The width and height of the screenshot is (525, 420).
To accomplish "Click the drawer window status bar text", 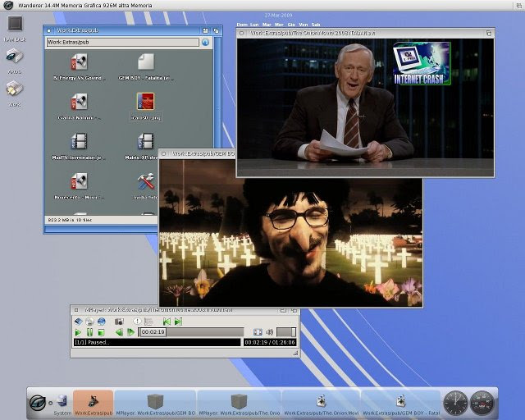I will click(70, 220).
